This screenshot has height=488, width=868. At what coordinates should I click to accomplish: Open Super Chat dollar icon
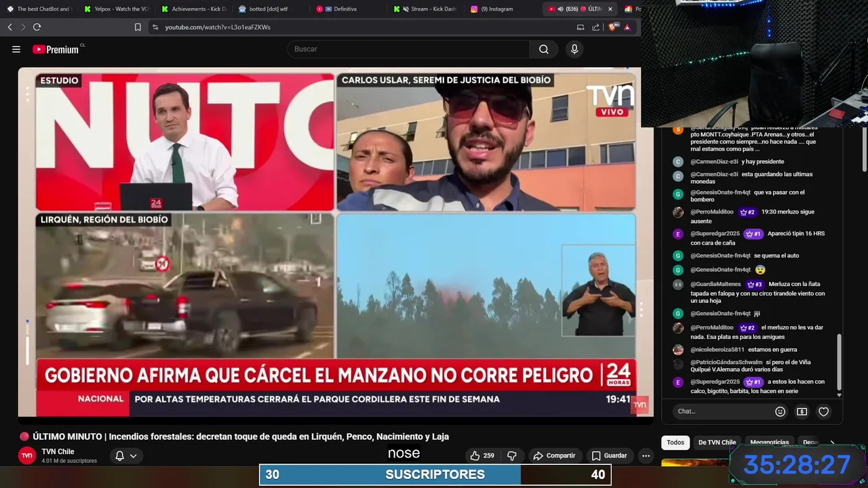coord(802,411)
